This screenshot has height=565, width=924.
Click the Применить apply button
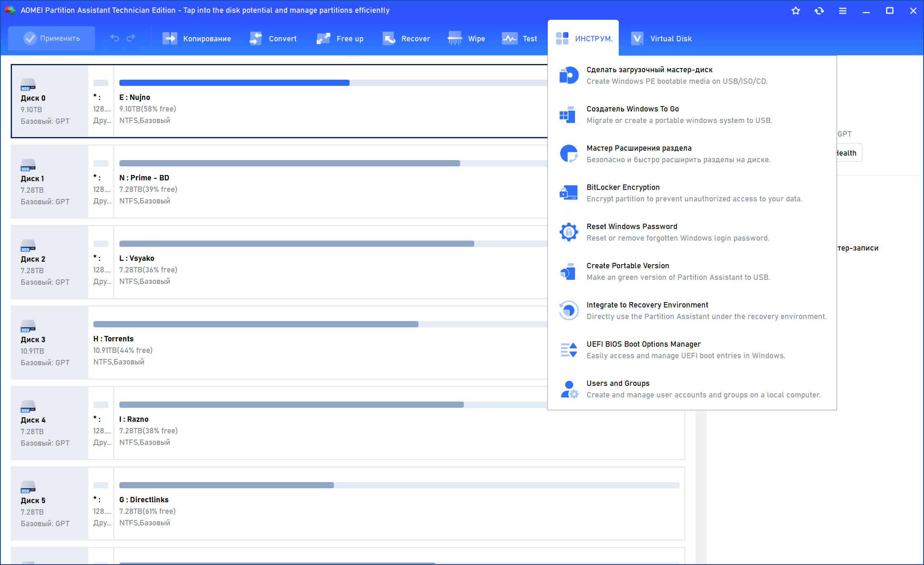coord(52,38)
